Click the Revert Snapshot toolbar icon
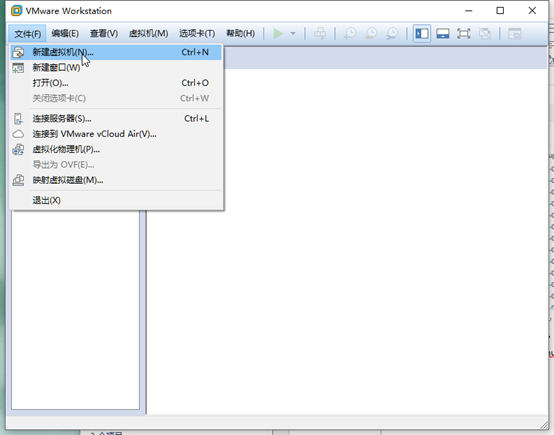This screenshot has width=554, height=435. click(x=371, y=34)
